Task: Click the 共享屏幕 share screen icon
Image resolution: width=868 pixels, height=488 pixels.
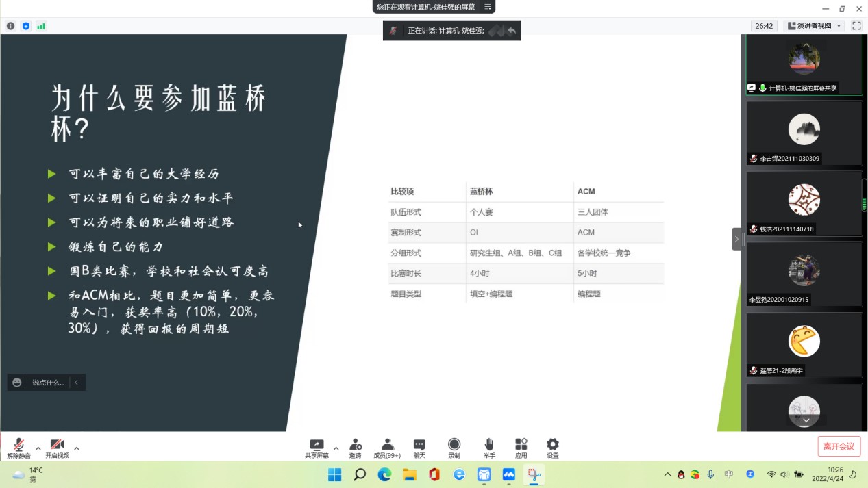Action: [x=317, y=448]
